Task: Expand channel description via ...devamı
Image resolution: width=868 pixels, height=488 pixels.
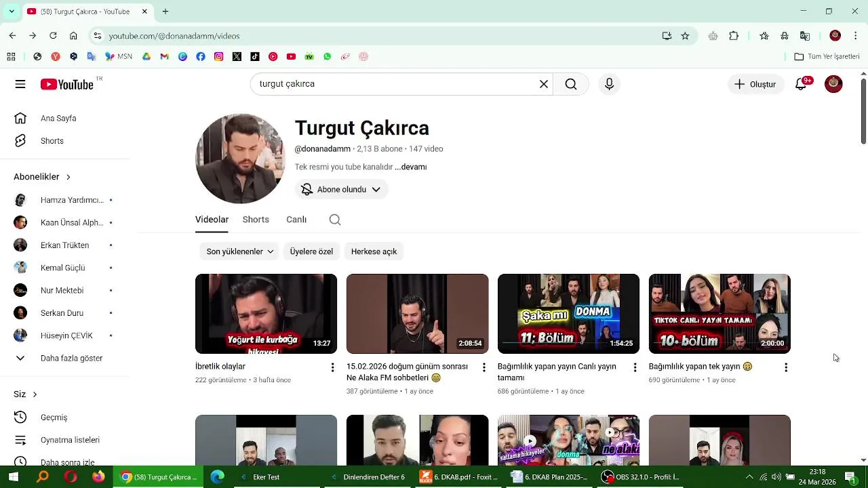Action: click(411, 167)
